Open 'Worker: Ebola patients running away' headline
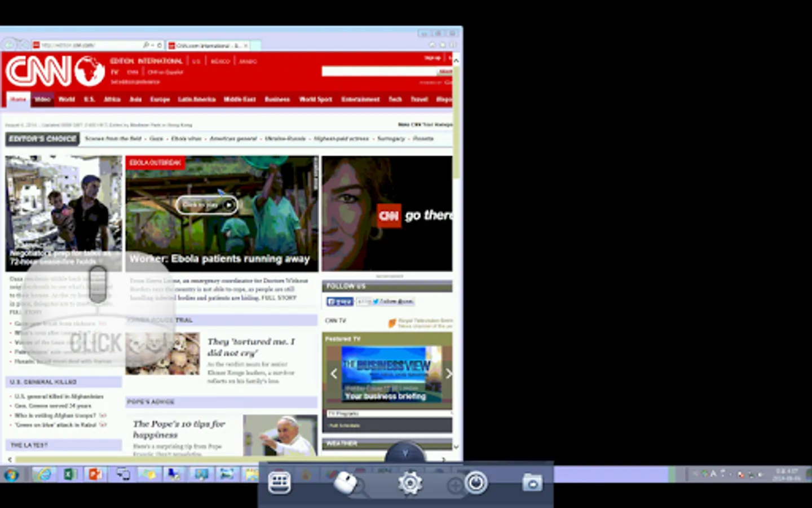This screenshot has width=812, height=508. [x=219, y=259]
